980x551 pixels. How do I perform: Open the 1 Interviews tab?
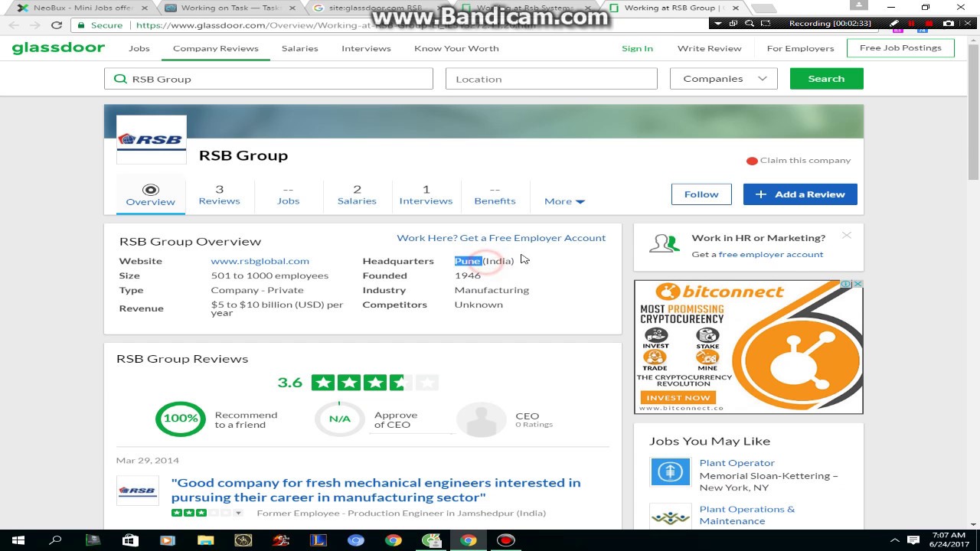click(426, 195)
